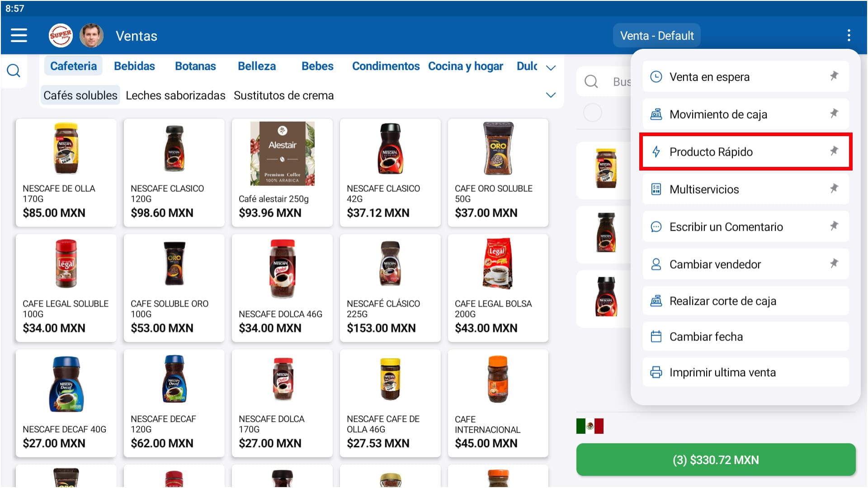The image size is (868, 488).
Task: Expand the subcategories row chevron
Action: point(551,95)
